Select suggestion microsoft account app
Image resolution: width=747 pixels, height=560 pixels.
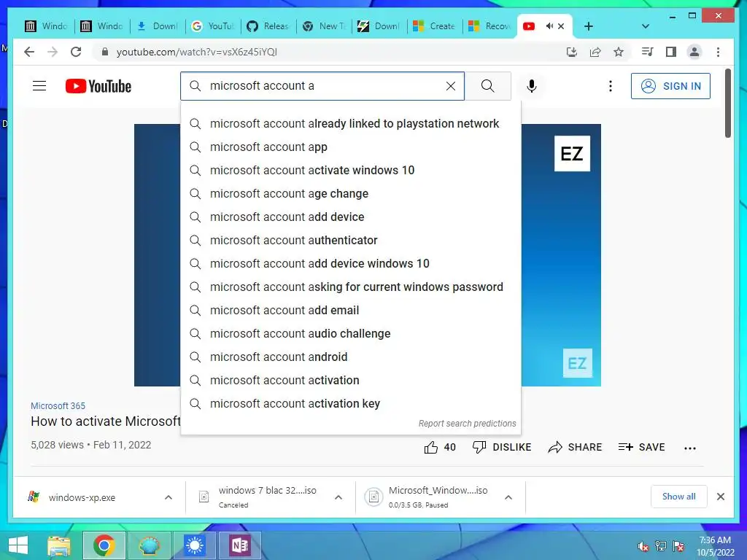[x=351, y=147]
